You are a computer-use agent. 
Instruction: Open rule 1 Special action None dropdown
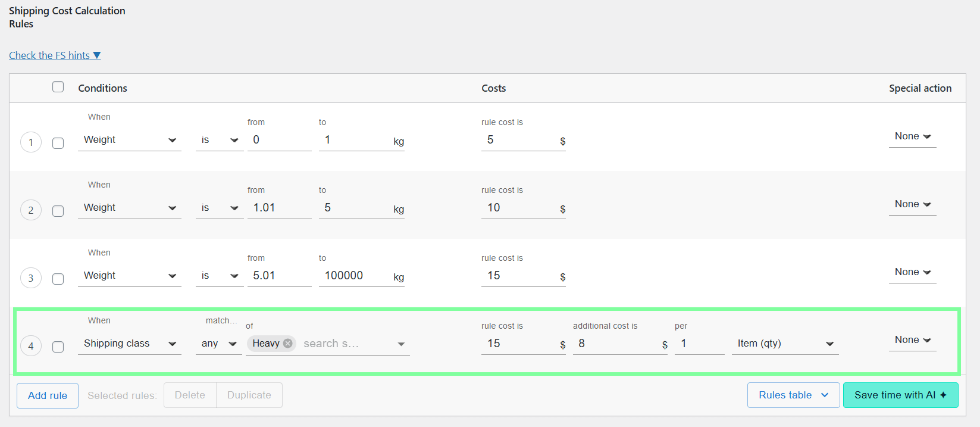tap(912, 136)
